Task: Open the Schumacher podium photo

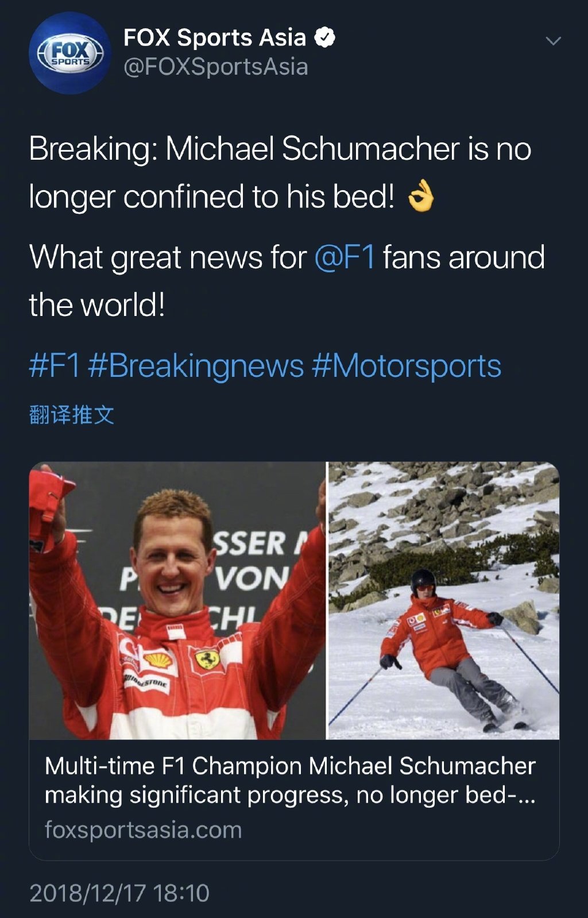Action: (x=177, y=600)
